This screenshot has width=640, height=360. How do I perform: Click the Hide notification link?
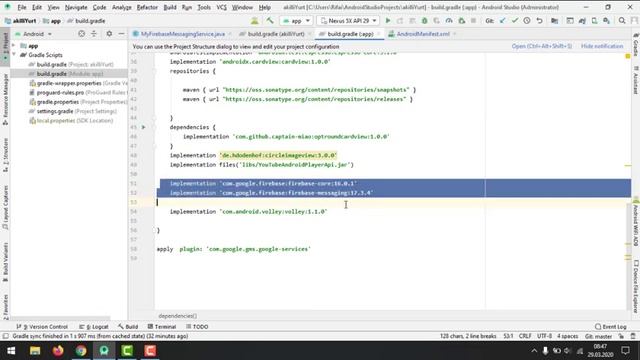tap(602, 46)
